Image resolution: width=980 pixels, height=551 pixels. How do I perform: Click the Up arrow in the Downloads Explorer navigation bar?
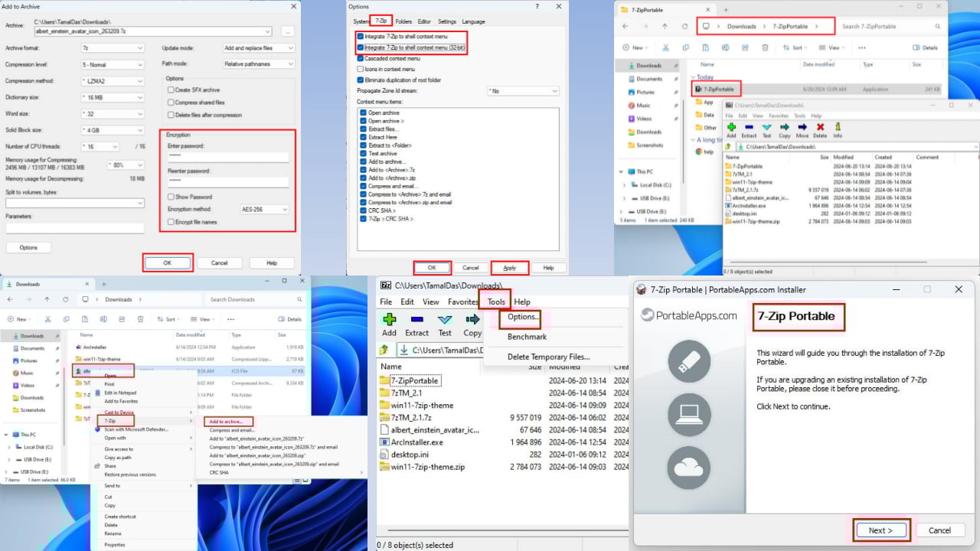(47, 299)
